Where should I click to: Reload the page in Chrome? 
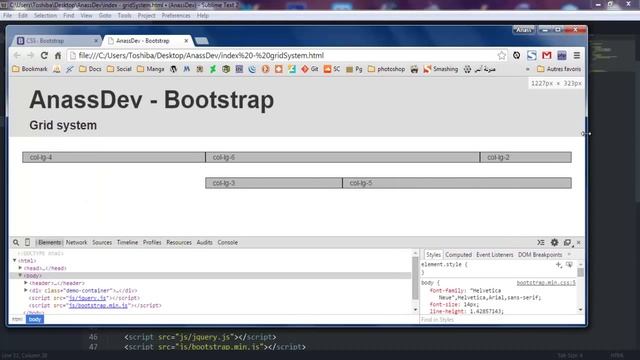click(44, 56)
